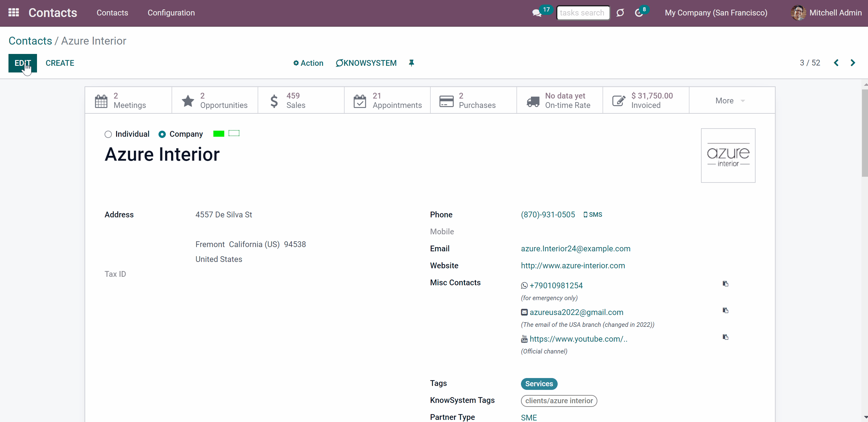868x422 pixels.
Task: Click the WhatsApp number +79010981254 link
Action: pyautogui.click(x=556, y=286)
